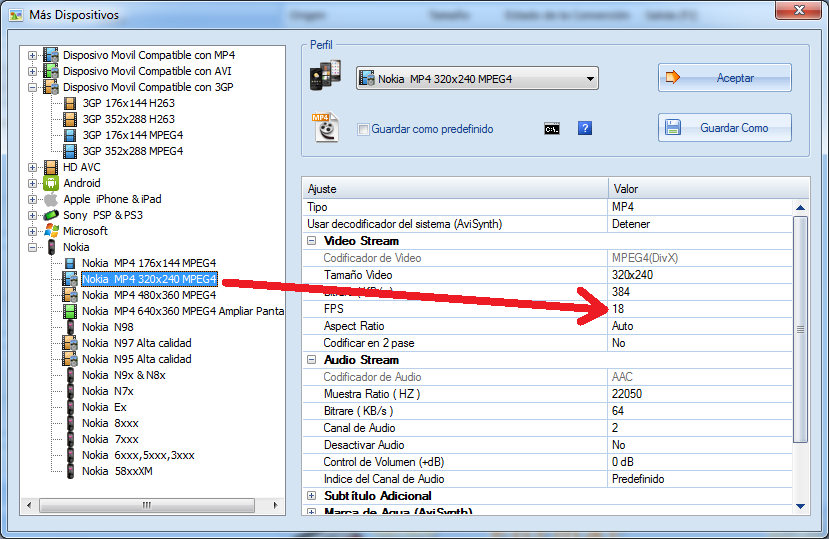Collapse the Video Stream section

click(311, 241)
